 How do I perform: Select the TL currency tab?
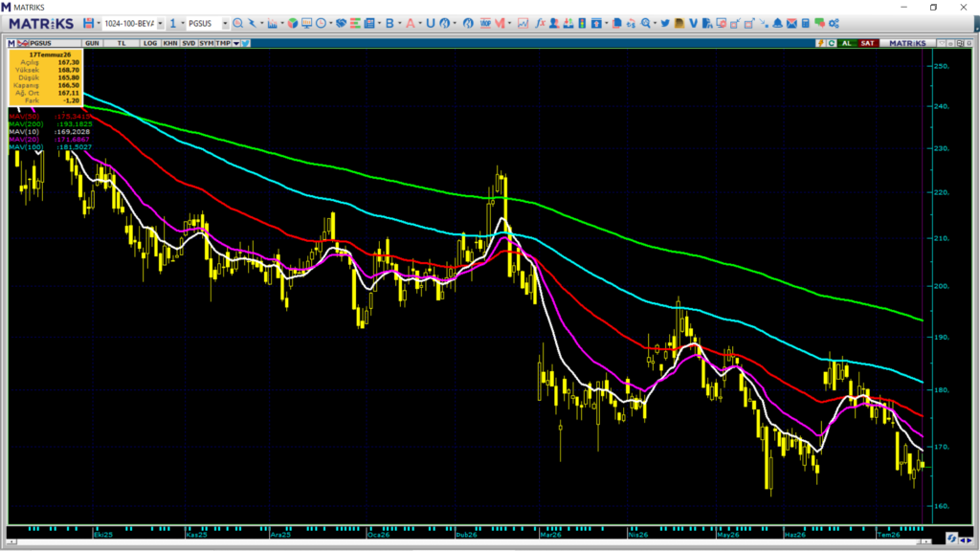pyautogui.click(x=122, y=43)
